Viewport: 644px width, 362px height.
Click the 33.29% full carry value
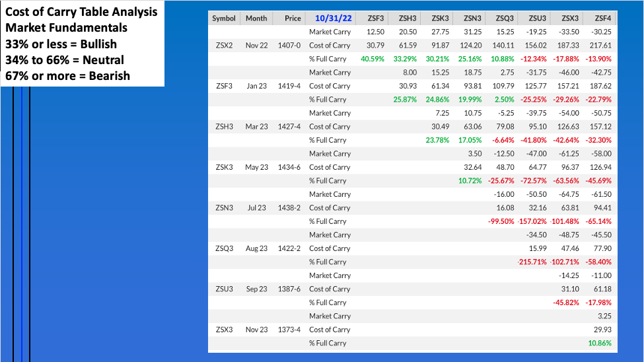coord(405,59)
